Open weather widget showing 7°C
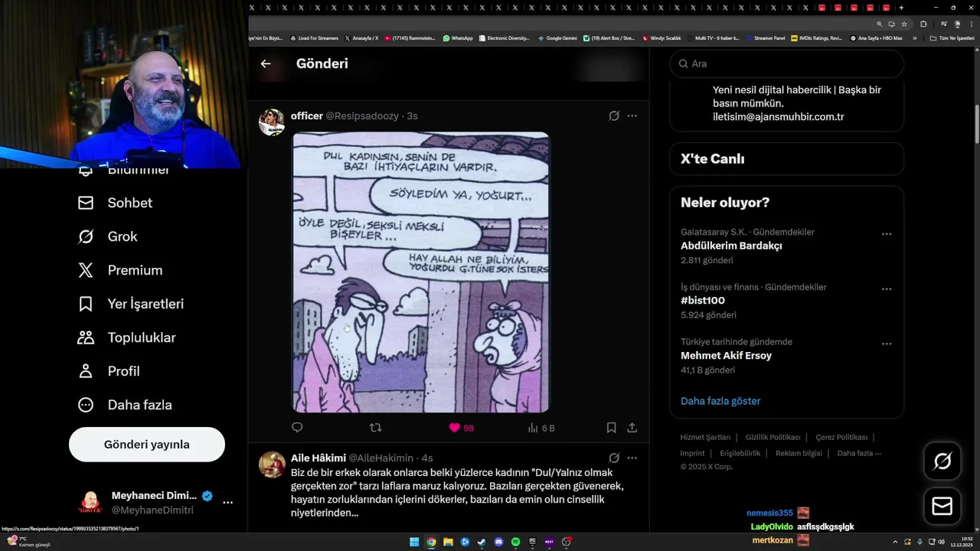Viewport: 980px width, 551px height. tap(28, 541)
